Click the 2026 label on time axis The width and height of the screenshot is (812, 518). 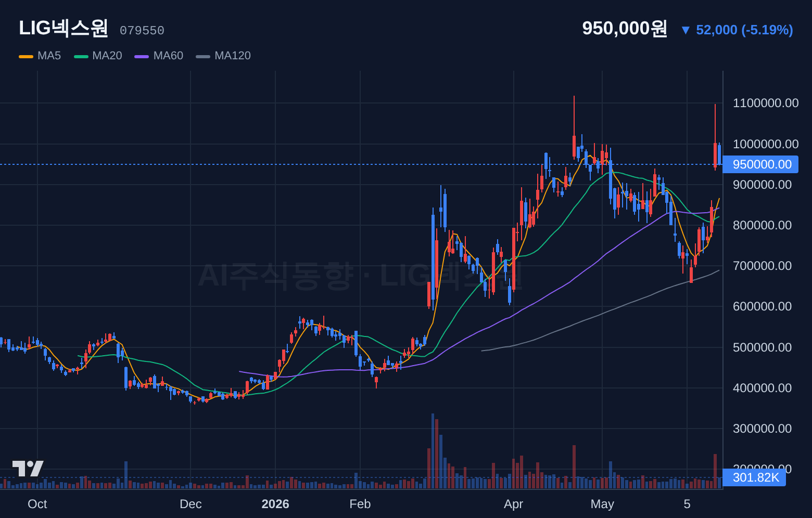coord(275,504)
